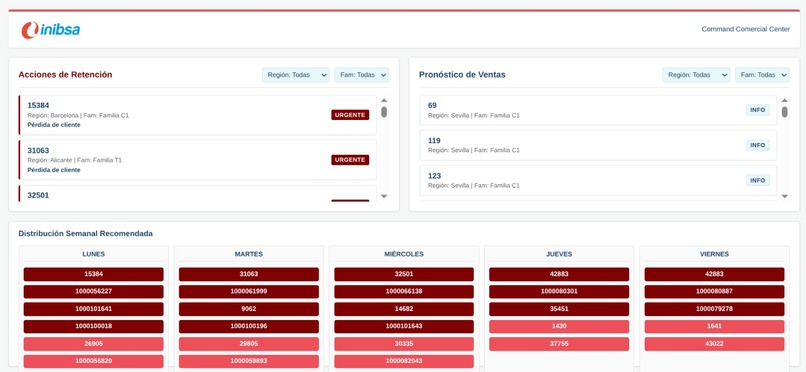Select the LUNES column header
The image size is (806, 372).
tap(94, 254)
